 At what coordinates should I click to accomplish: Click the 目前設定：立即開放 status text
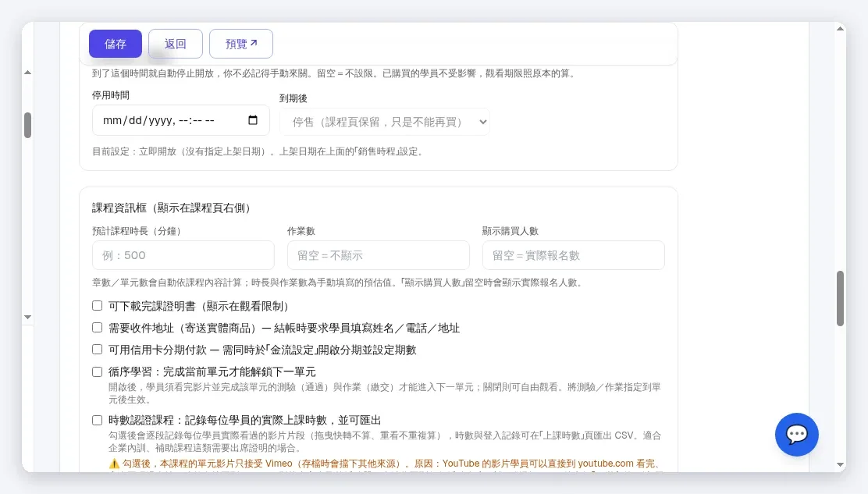click(260, 151)
